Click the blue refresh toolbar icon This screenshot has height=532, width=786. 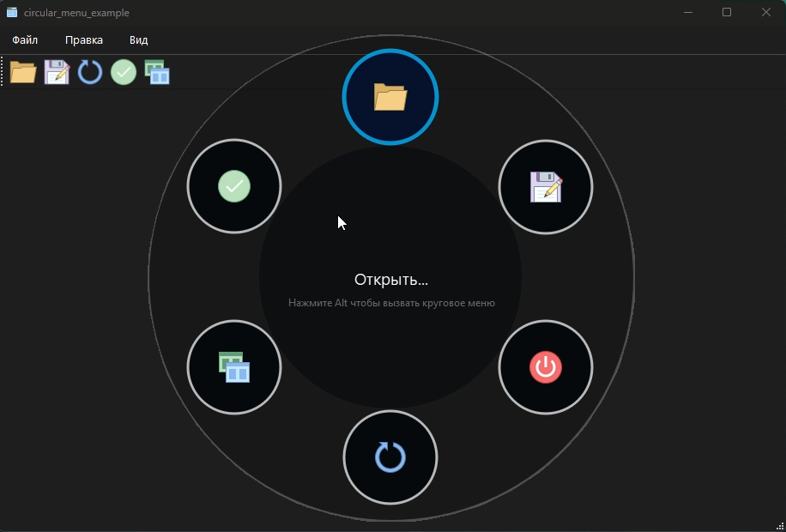point(90,72)
